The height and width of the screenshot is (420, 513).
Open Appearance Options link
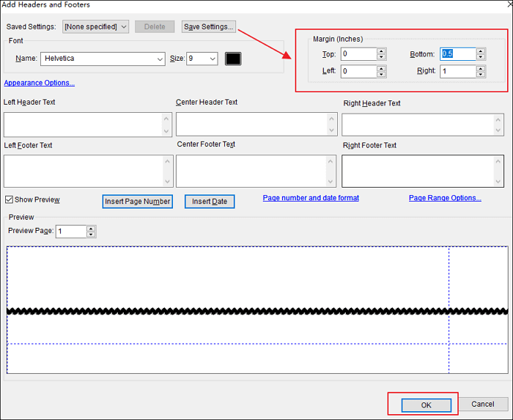point(40,83)
